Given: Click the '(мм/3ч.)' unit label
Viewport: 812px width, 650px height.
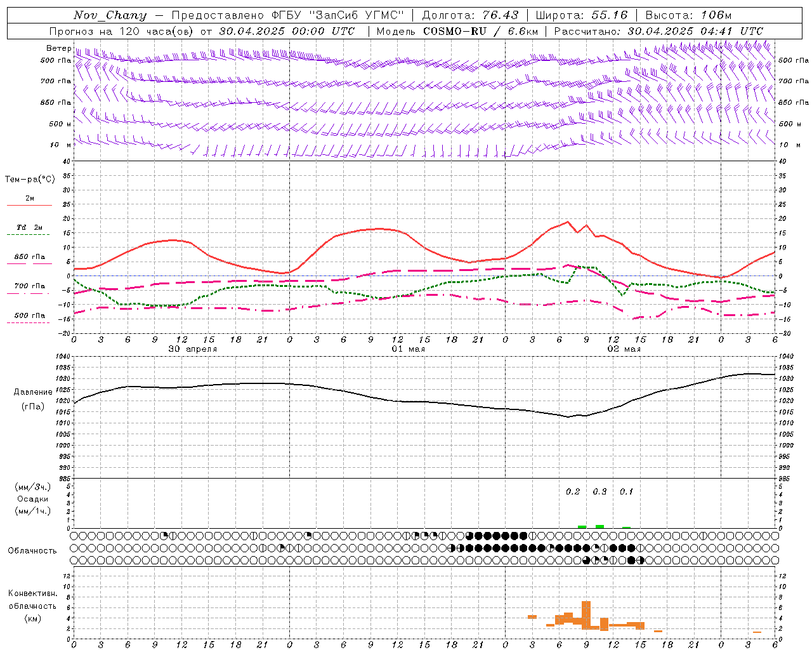Looking at the screenshot, I should click(33, 487).
